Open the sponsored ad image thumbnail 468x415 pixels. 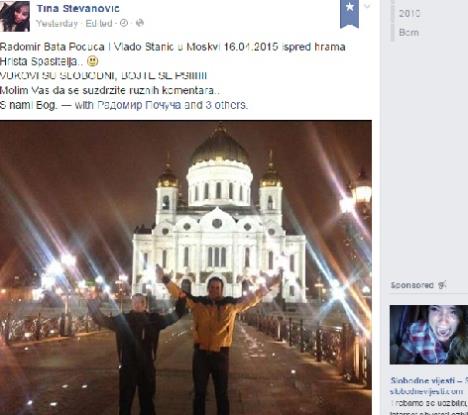(429, 334)
